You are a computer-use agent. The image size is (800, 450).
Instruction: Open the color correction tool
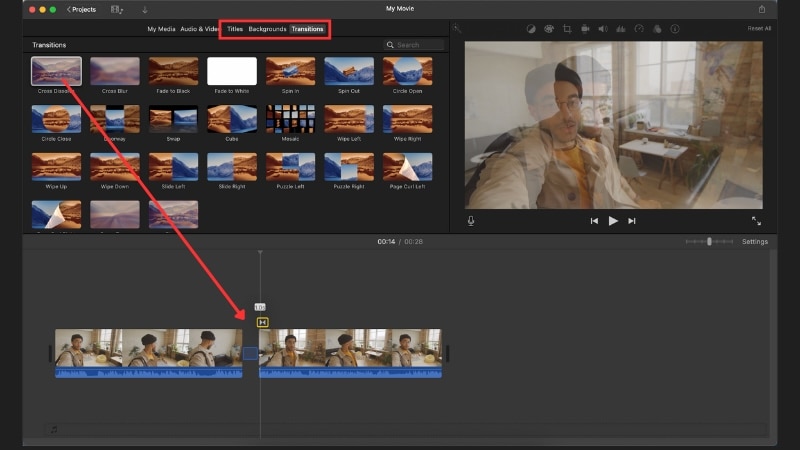(x=548, y=29)
